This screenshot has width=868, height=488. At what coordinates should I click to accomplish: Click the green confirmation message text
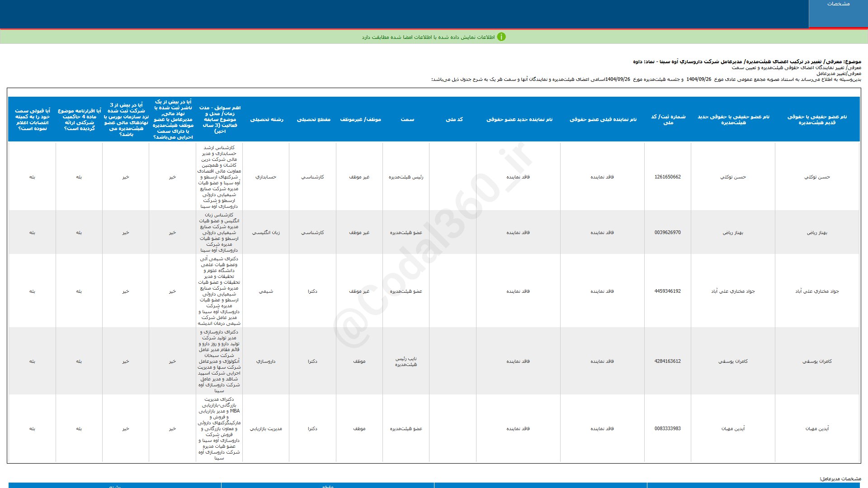pyautogui.click(x=428, y=37)
